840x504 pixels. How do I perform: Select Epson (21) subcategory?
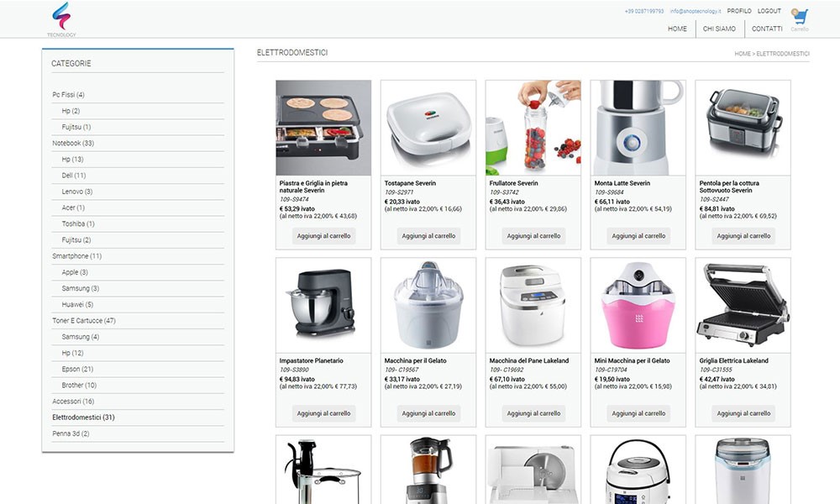click(x=77, y=369)
